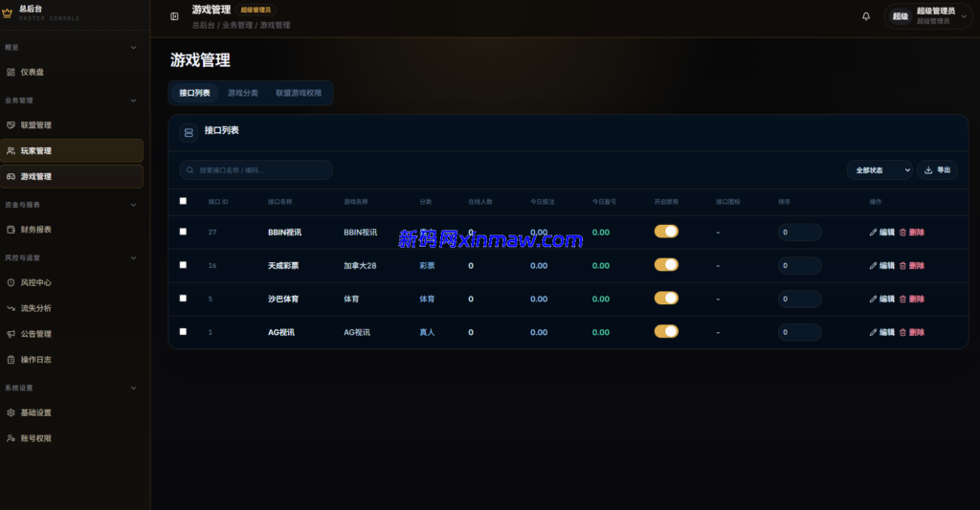The width and height of the screenshot is (980, 510).
Task: Toggle sidebar collapse icon in header
Action: point(174,16)
